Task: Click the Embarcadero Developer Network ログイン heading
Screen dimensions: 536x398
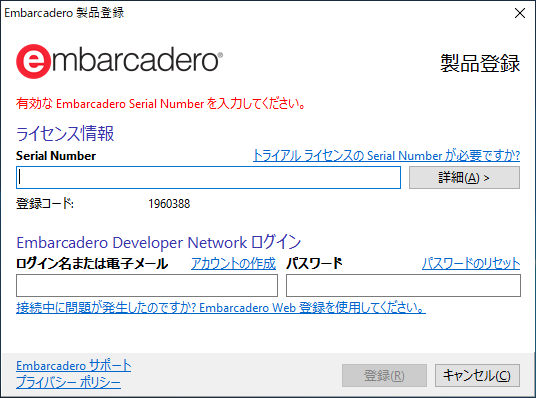Action: click(159, 242)
